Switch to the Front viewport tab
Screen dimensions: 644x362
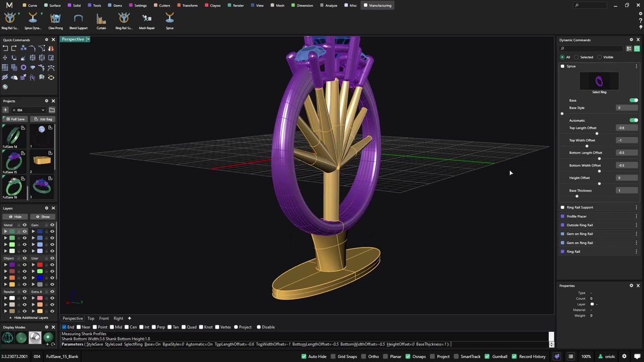tap(104, 318)
